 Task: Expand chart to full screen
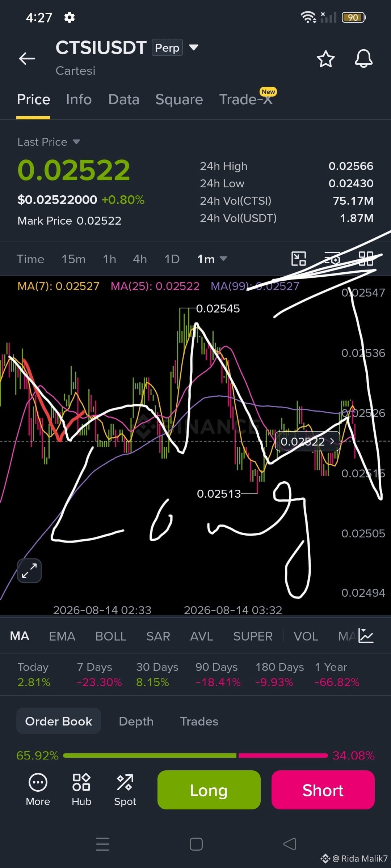[29, 571]
